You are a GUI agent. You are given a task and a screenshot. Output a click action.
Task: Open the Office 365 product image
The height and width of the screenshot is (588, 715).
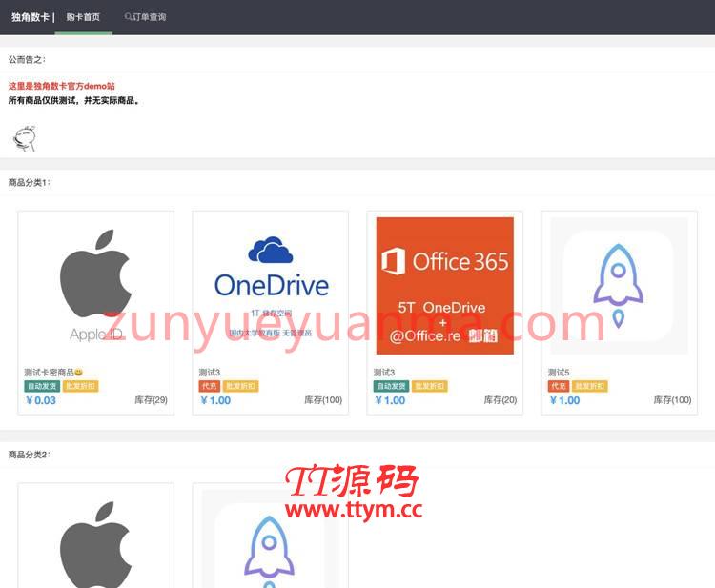pyautogui.click(x=444, y=286)
